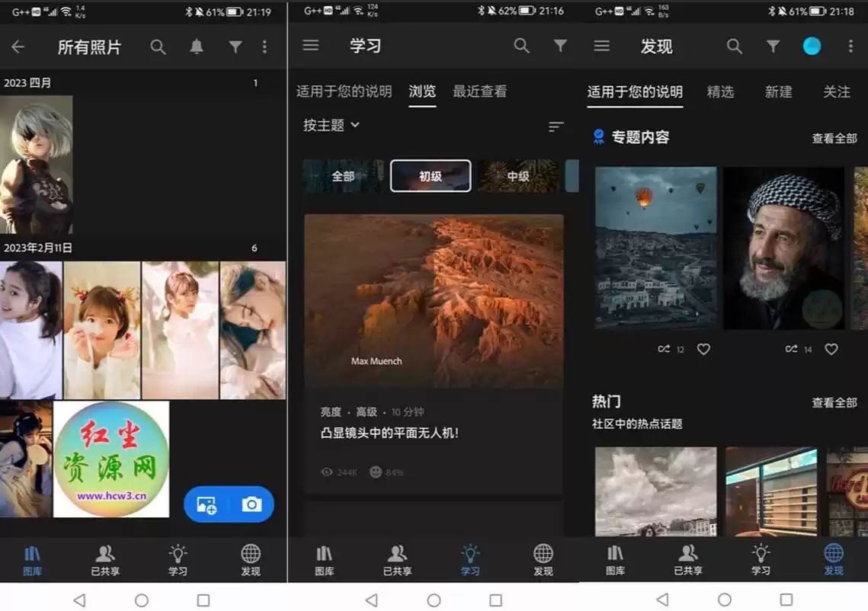Viewport: 868px width, 611px height.
Task: Click 查看全部 beside 热门 section
Action: pos(834,402)
